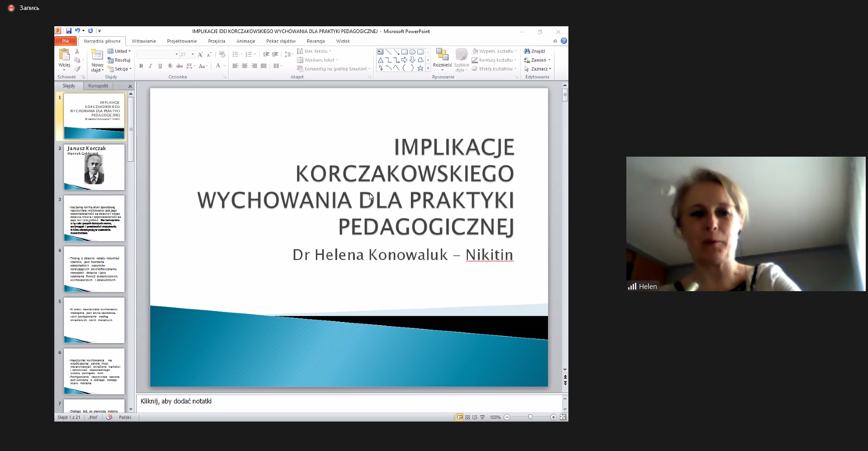Click the zoom slider handle
The height and width of the screenshot is (451, 868).
tap(530, 417)
